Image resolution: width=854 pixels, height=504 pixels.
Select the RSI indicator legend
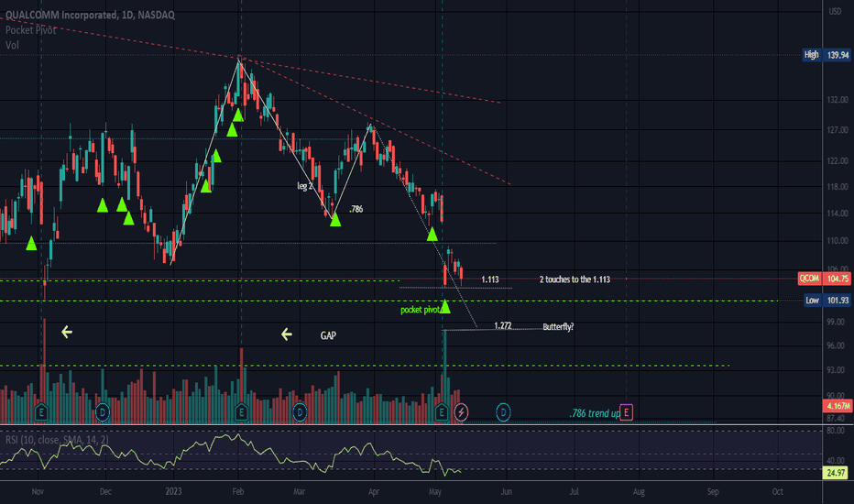pos(57,439)
